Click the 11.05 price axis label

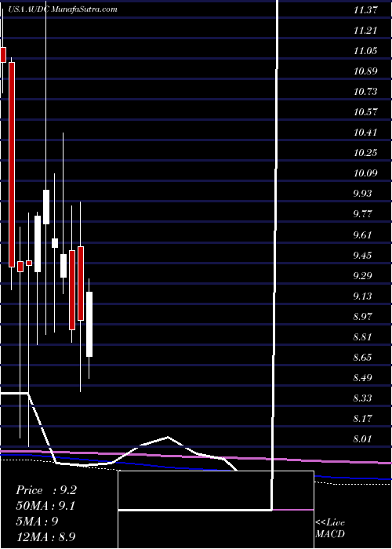[x=365, y=51]
